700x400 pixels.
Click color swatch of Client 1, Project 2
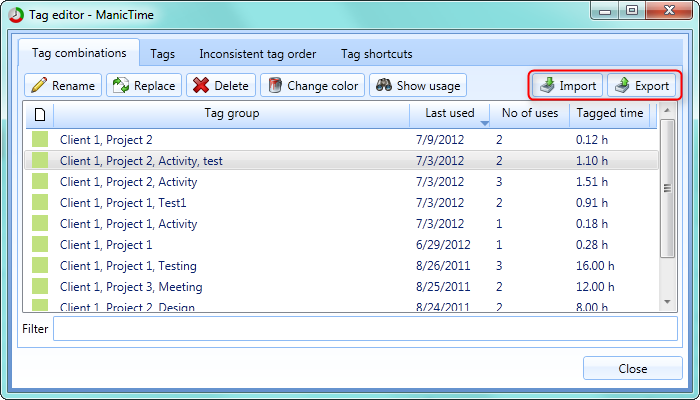click(40, 140)
